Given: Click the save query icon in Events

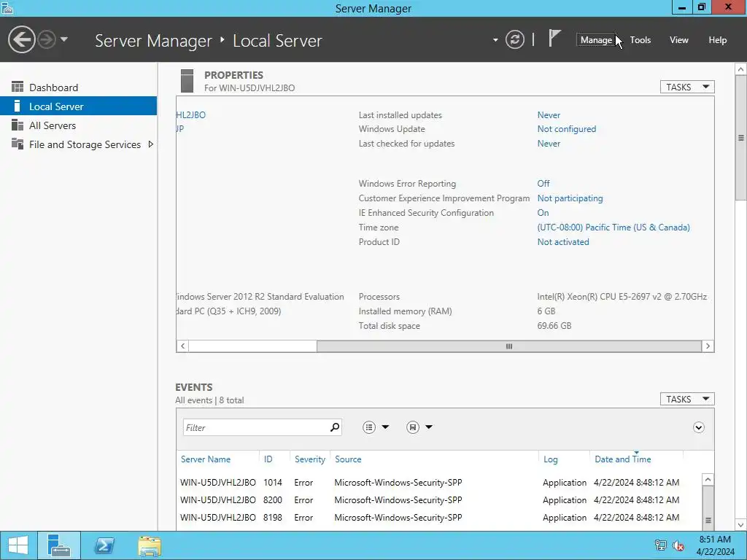Looking at the screenshot, I should coord(413,427).
